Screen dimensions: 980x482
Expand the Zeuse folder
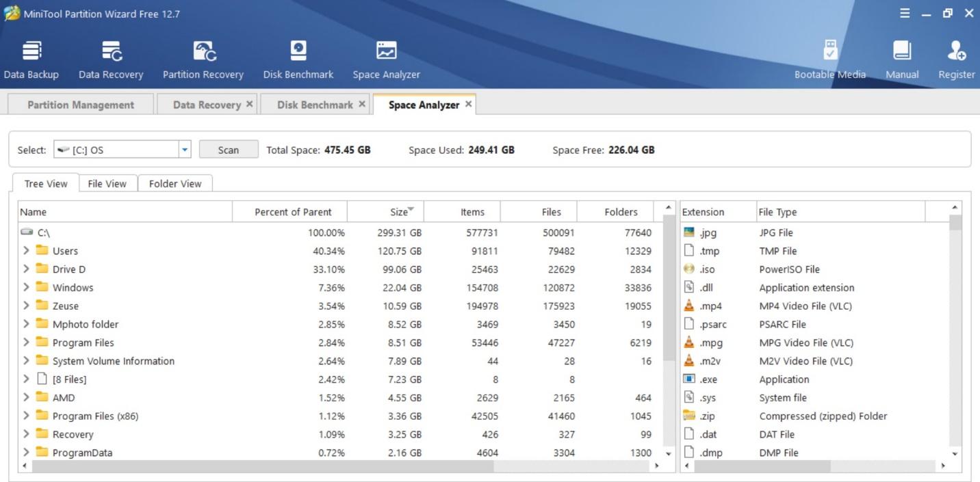(x=26, y=306)
